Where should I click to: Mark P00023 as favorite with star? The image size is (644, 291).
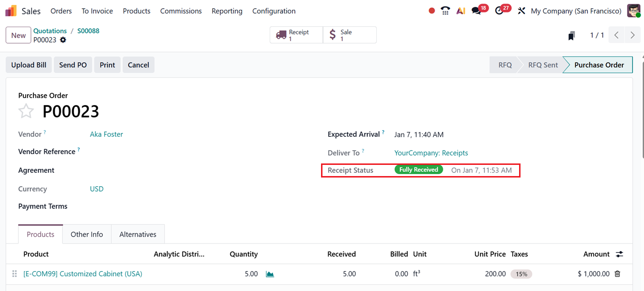click(26, 112)
